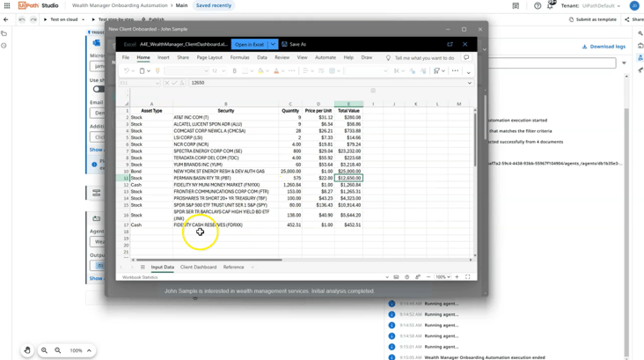The height and width of the screenshot is (360, 644).
Task: Click Submit as template button
Action: pos(593,19)
